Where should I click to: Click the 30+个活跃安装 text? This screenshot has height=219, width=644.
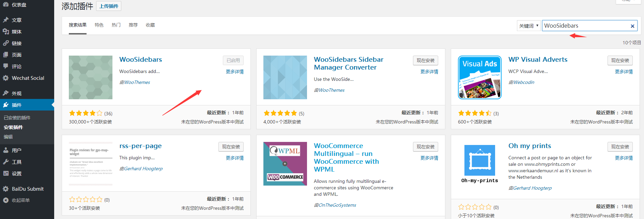tap(85, 208)
